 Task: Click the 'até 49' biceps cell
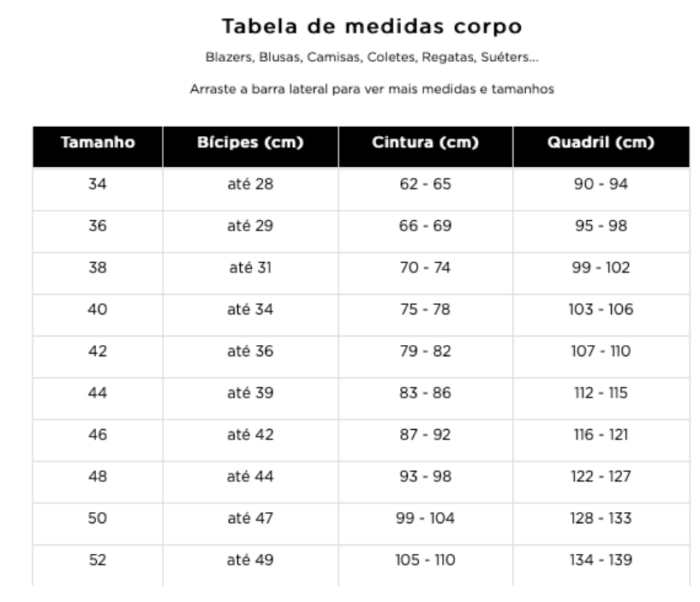pos(250,561)
